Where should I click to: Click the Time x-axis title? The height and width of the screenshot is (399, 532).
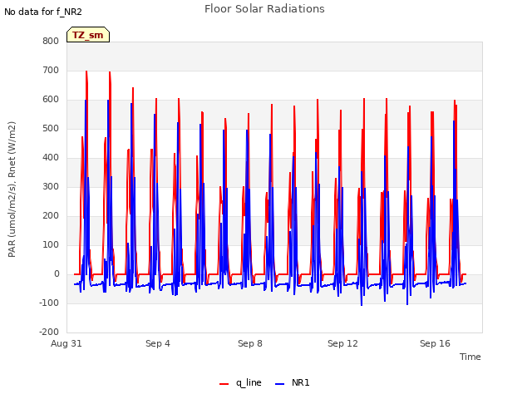[470, 357]
